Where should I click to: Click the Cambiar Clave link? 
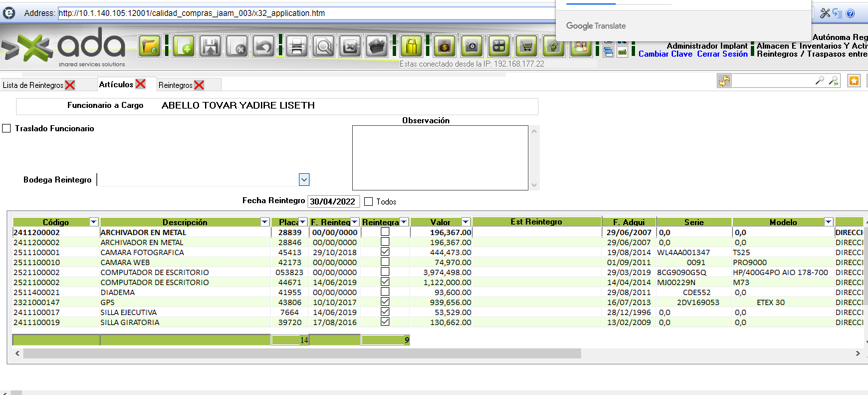coord(665,54)
